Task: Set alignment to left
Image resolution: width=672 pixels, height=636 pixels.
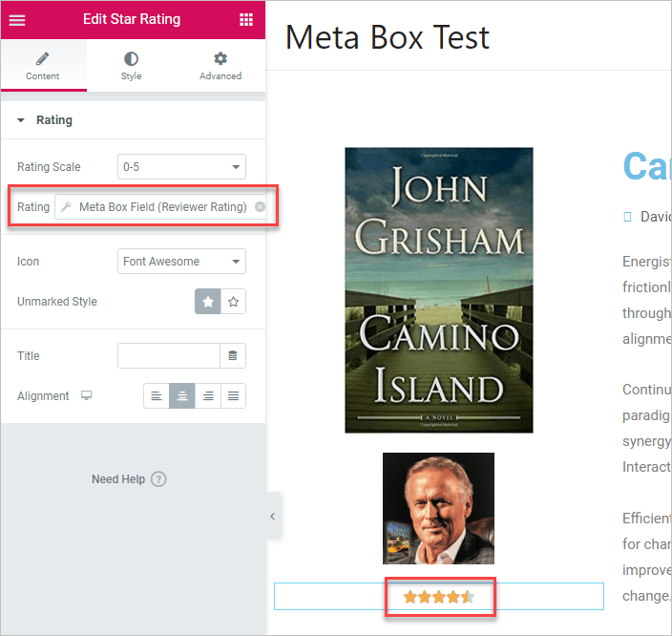Action: pyautogui.click(x=157, y=396)
